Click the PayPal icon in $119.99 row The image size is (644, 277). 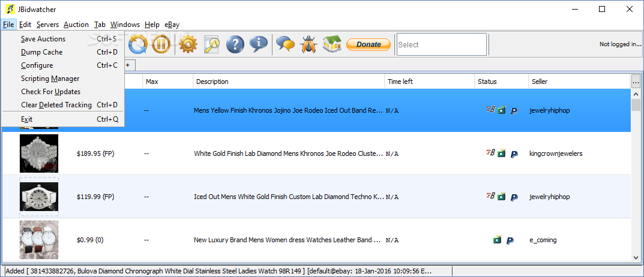514,197
